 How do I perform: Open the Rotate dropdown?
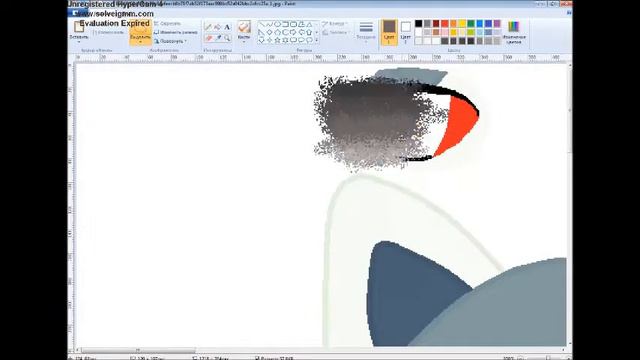pyautogui.click(x=170, y=41)
